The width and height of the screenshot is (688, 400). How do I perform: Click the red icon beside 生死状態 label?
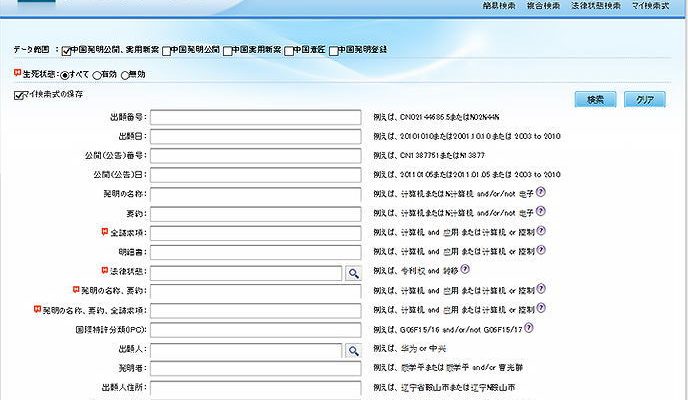pyautogui.click(x=17, y=72)
